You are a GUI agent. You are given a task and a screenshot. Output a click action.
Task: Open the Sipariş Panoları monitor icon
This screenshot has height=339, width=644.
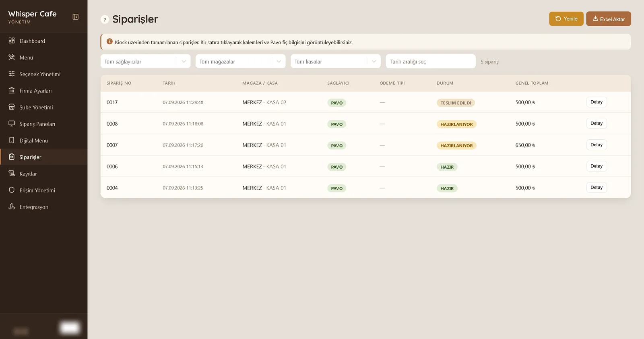pyautogui.click(x=12, y=124)
